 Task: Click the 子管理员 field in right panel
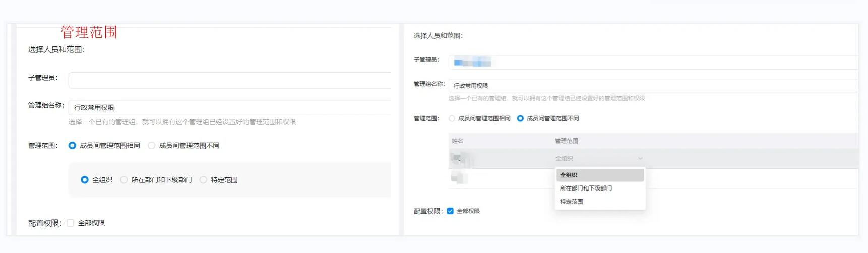click(653, 62)
